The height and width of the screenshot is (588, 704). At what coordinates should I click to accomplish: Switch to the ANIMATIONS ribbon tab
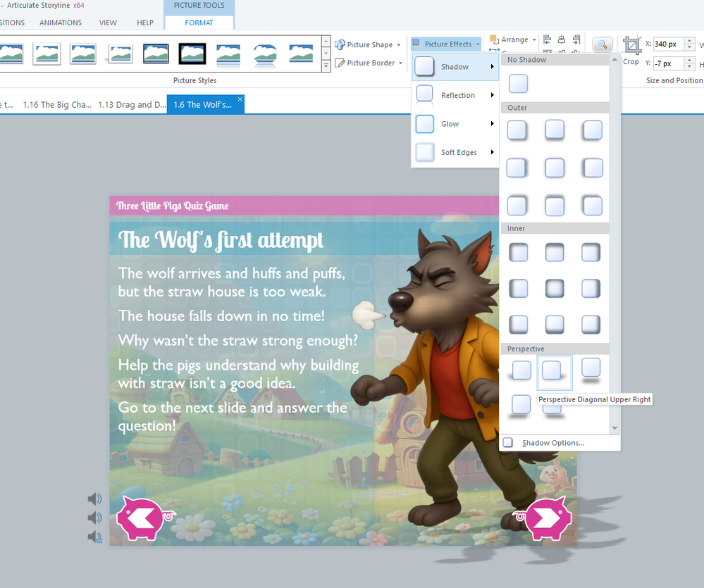[x=61, y=23]
